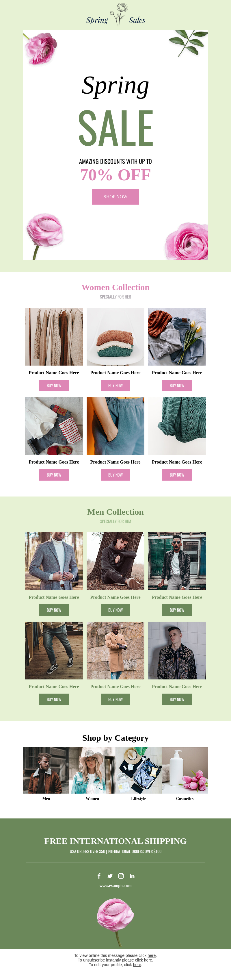The image size is (231, 980).
Task: Open the Lifestyle category image
Action: (x=139, y=770)
